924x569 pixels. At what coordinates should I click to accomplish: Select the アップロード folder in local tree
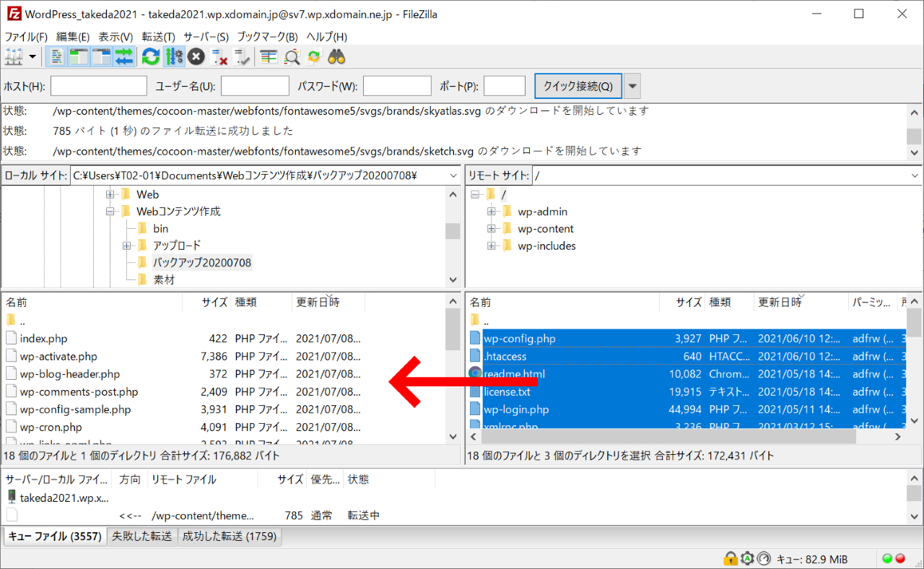click(177, 246)
